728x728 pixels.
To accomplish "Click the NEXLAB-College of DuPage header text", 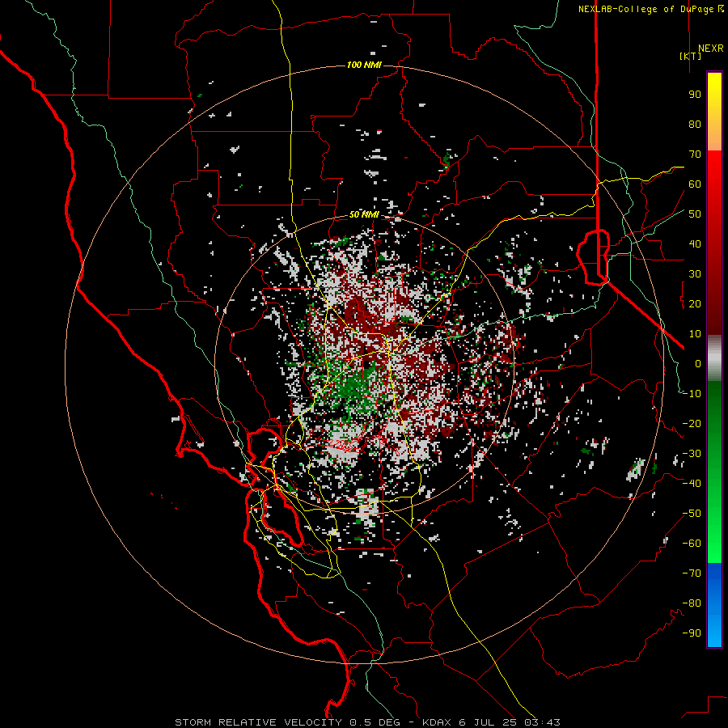I will [x=645, y=9].
